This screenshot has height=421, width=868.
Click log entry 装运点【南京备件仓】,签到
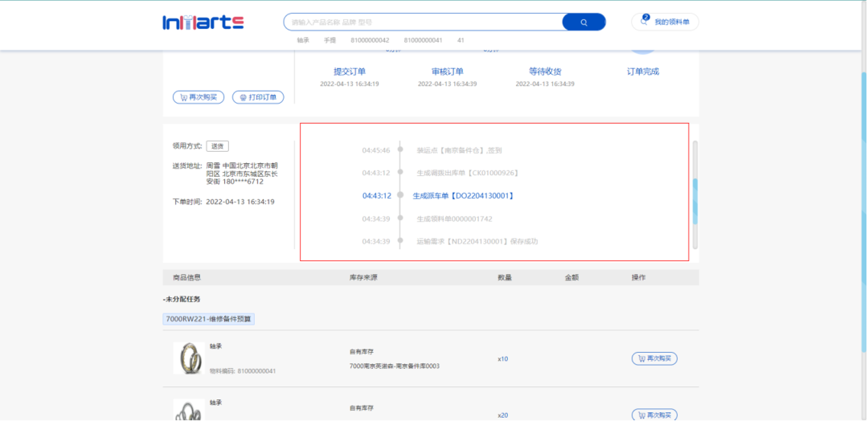coord(460,150)
